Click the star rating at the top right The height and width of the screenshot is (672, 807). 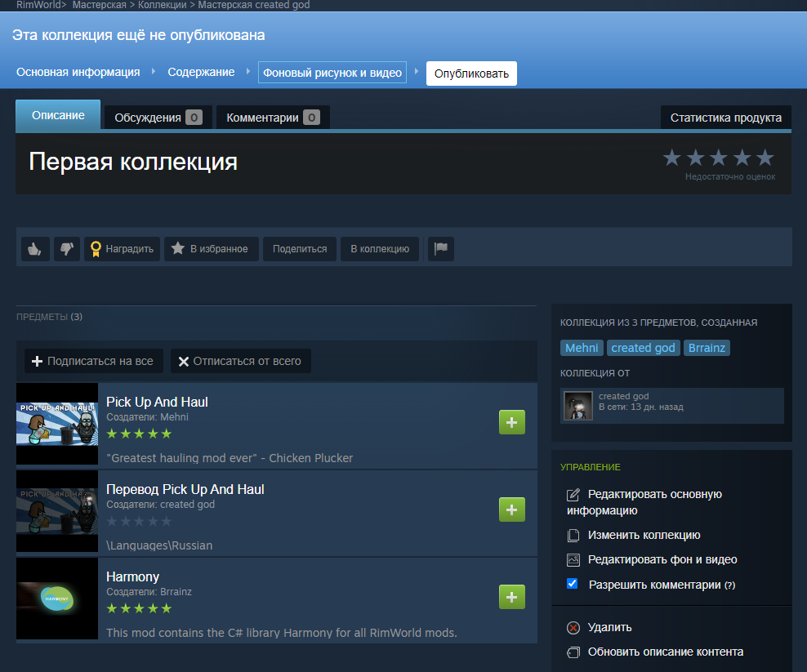tap(719, 158)
